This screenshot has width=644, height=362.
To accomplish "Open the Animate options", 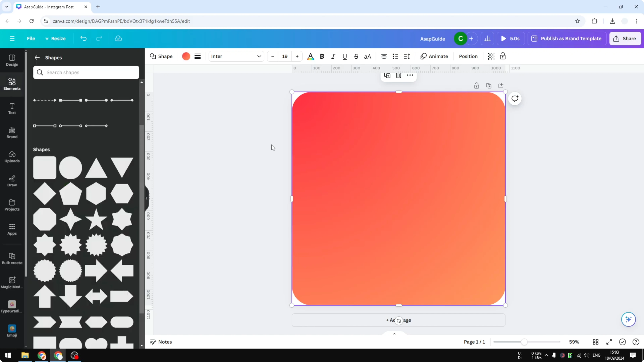I will 434,56.
